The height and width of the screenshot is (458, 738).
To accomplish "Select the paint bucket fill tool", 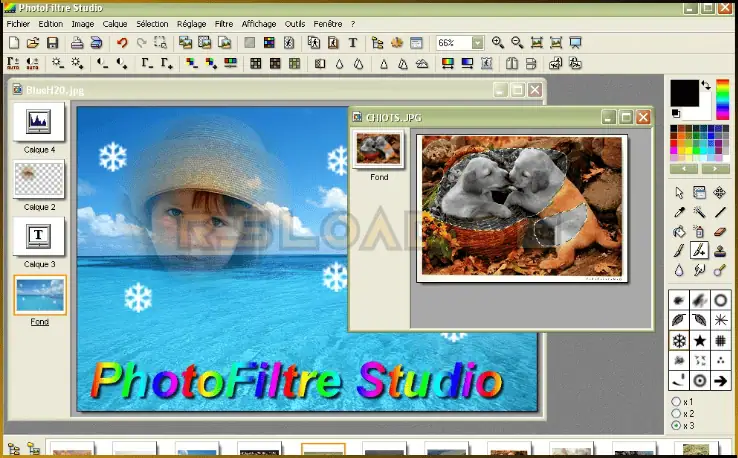I will click(679, 232).
